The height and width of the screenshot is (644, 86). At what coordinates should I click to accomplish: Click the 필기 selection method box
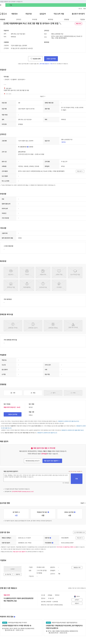[53, 393]
